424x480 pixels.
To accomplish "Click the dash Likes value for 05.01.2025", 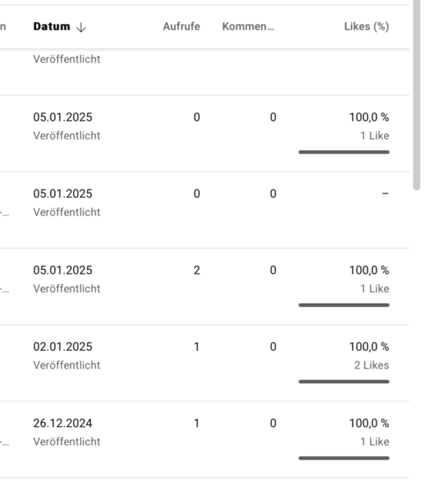I will (385, 194).
